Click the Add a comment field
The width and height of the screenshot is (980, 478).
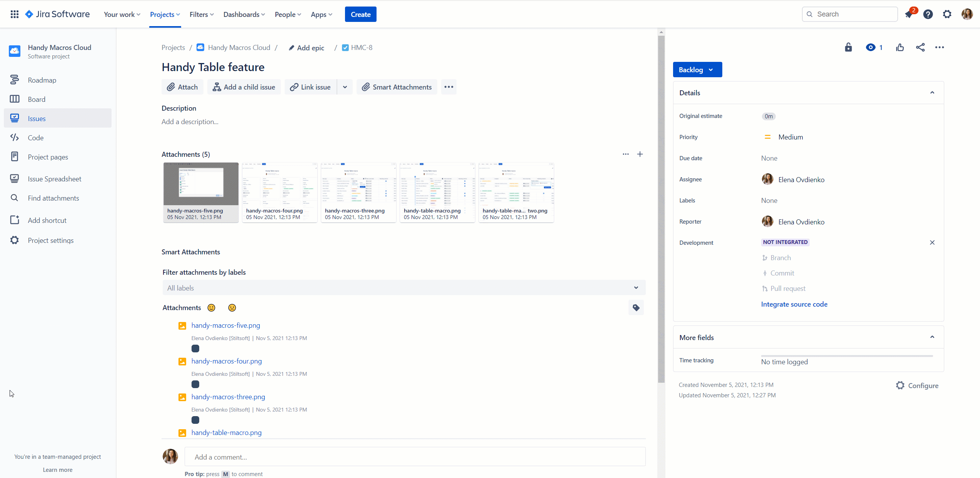coord(415,456)
